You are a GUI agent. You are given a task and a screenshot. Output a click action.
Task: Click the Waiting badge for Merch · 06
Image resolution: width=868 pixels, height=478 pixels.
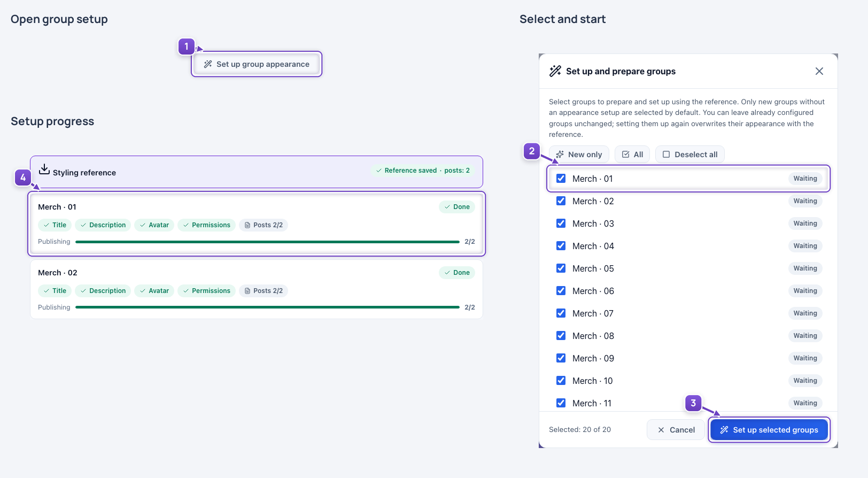click(805, 291)
